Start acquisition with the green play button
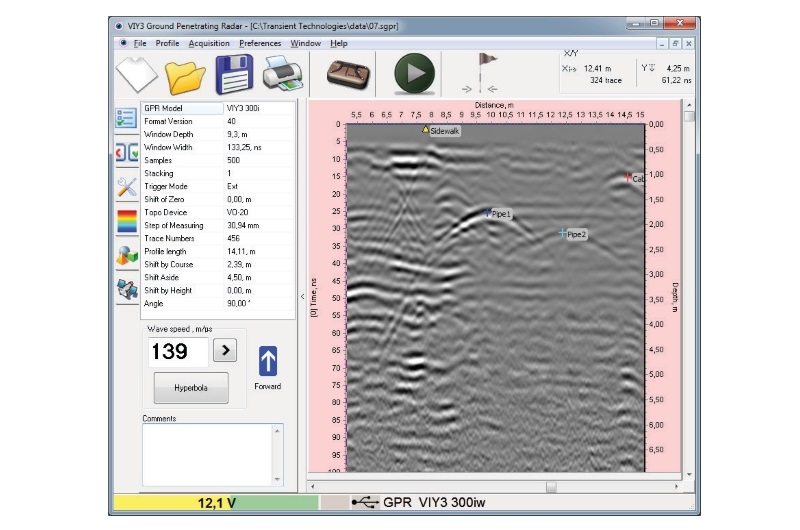Image resolution: width=800 pixels, height=530 pixels. click(x=414, y=73)
